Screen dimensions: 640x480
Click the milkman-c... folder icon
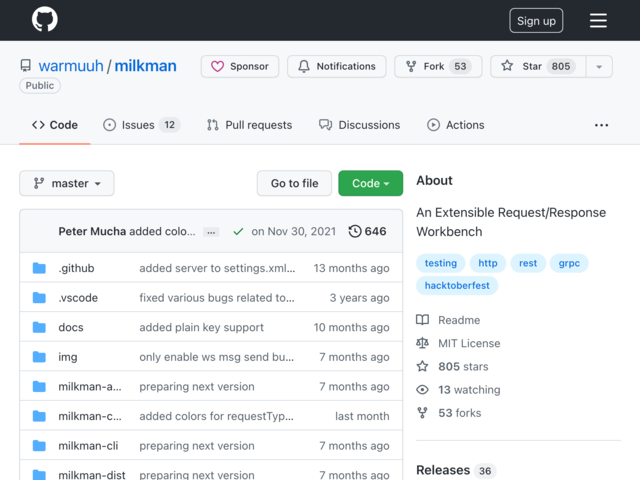coord(39,416)
